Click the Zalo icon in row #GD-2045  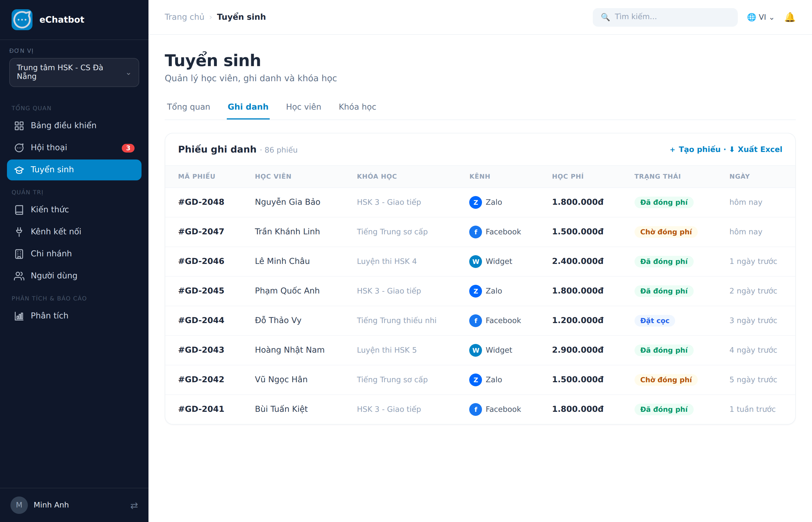click(476, 291)
